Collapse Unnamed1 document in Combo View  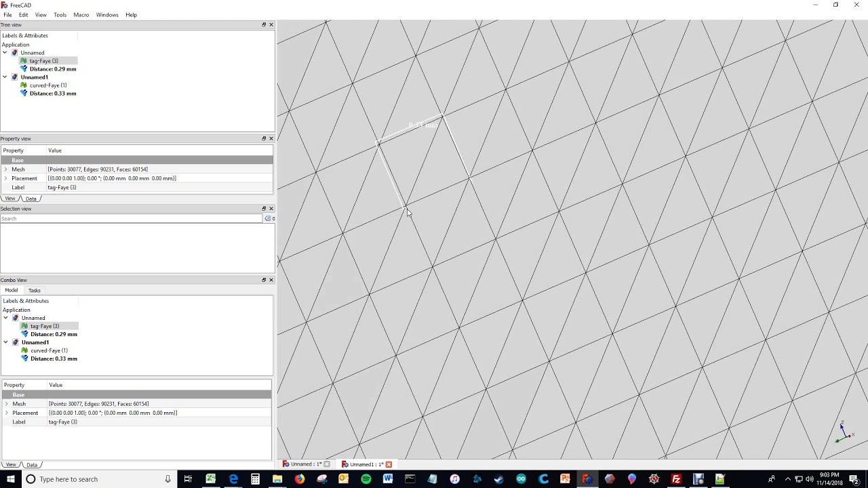pos(6,342)
